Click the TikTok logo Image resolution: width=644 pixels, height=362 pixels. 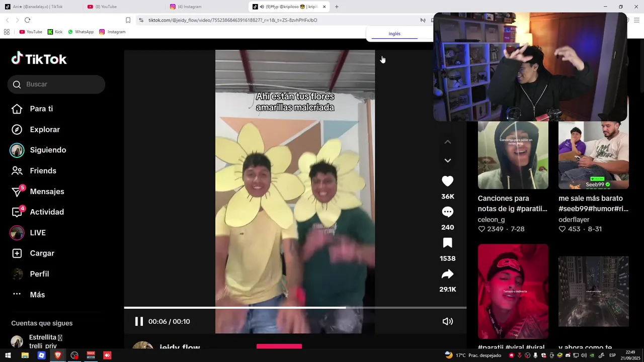coord(39,59)
